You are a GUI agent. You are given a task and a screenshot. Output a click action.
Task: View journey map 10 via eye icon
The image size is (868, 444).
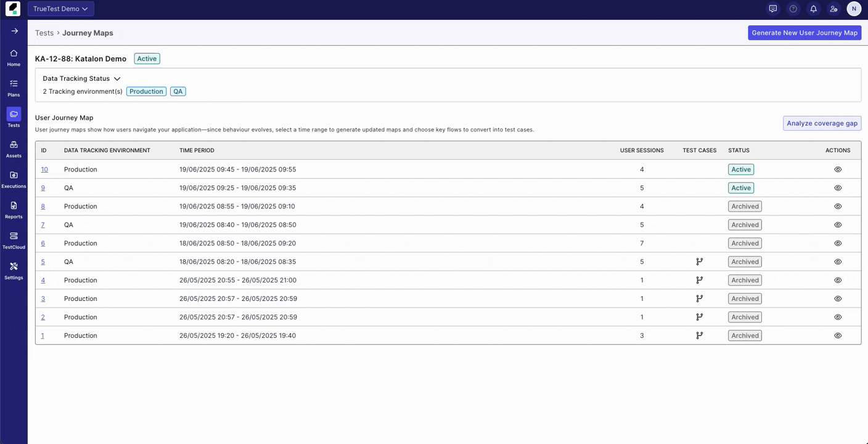838,169
